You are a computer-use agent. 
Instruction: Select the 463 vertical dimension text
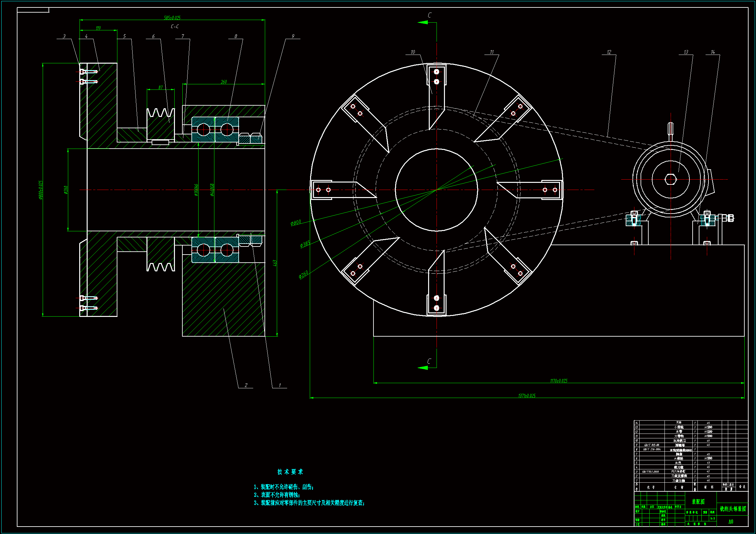[275, 263]
